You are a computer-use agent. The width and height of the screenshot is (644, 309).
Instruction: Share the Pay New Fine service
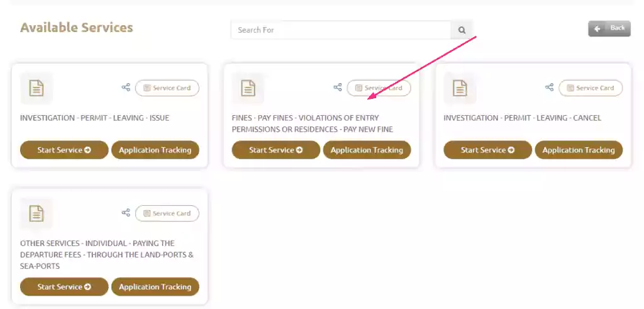click(x=338, y=87)
